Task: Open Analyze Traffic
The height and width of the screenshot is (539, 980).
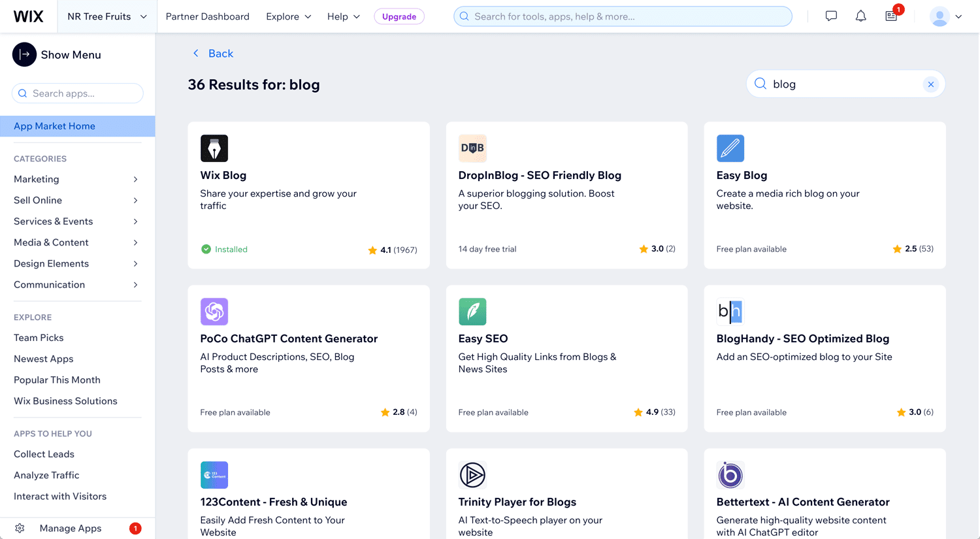Action: (46, 475)
